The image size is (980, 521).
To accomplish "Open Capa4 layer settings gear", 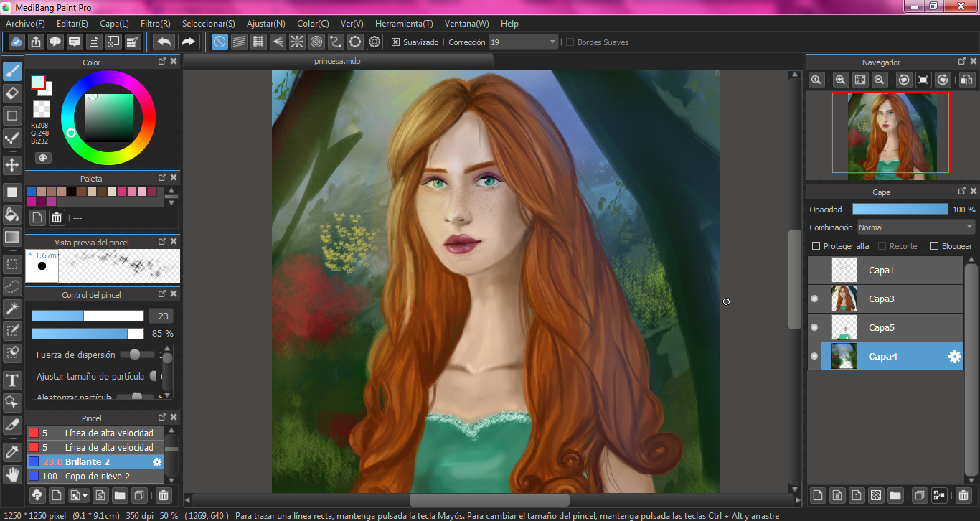I will (x=954, y=357).
